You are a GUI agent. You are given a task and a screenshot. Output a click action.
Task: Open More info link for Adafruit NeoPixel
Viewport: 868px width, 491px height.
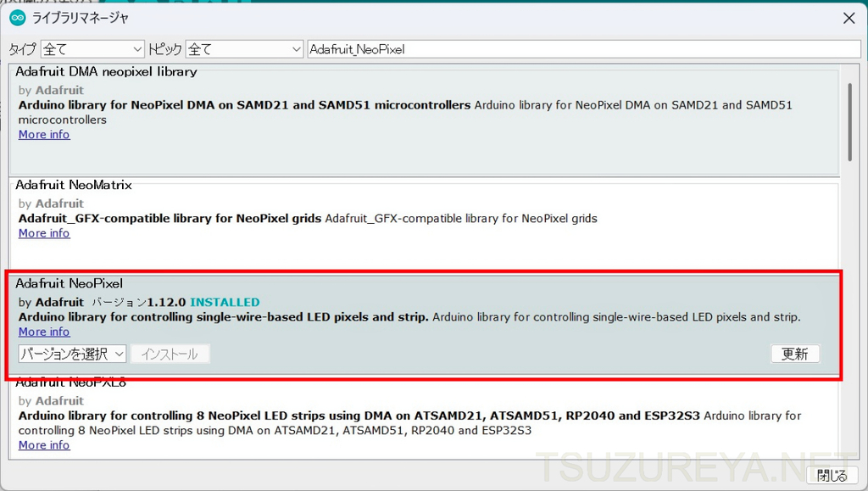[44, 332]
